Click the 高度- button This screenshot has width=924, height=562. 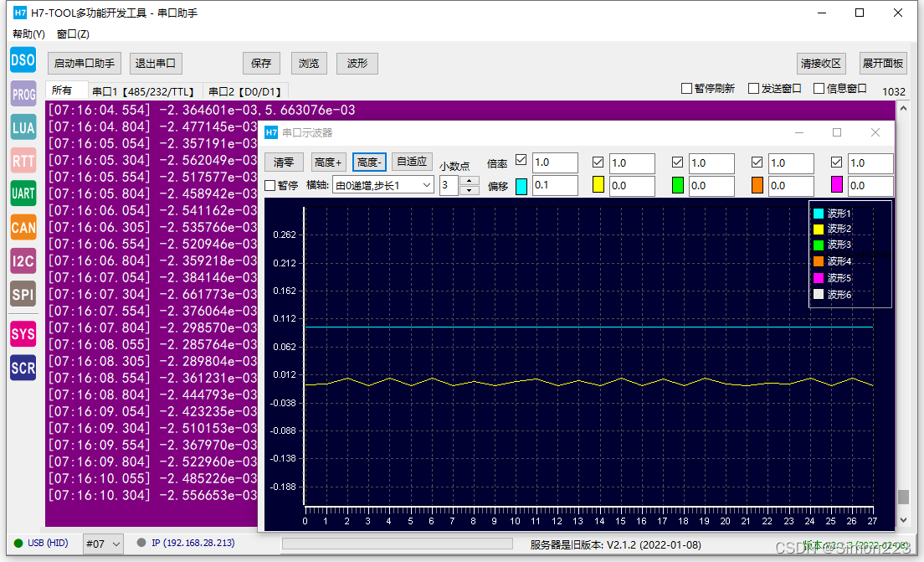369,162
